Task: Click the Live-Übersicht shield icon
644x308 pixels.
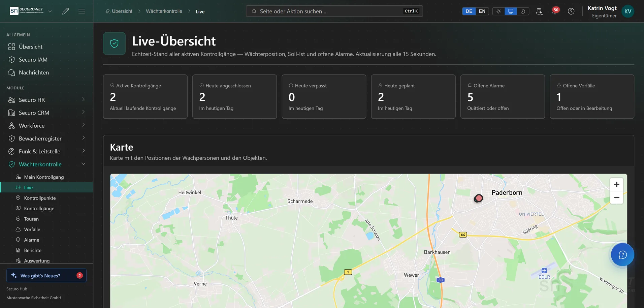Action: pyautogui.click(x=114, y=43)
